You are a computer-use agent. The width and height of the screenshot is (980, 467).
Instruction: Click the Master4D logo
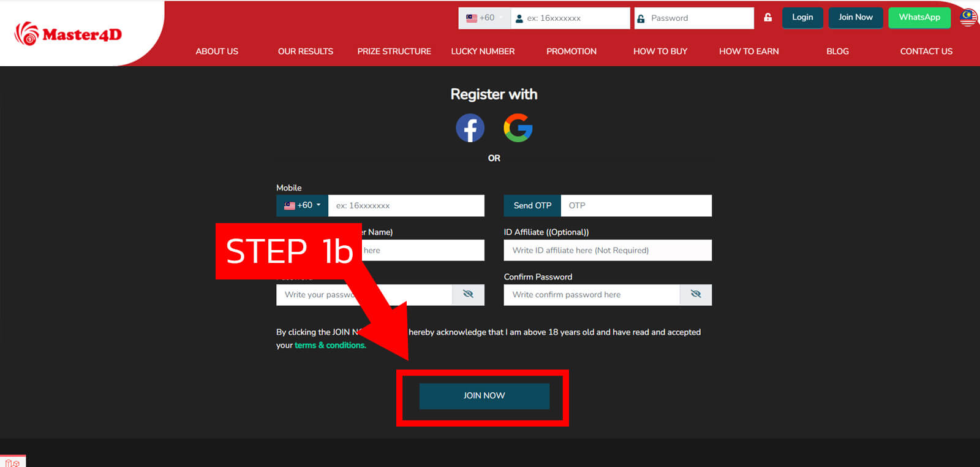click(x=68, y=34)
